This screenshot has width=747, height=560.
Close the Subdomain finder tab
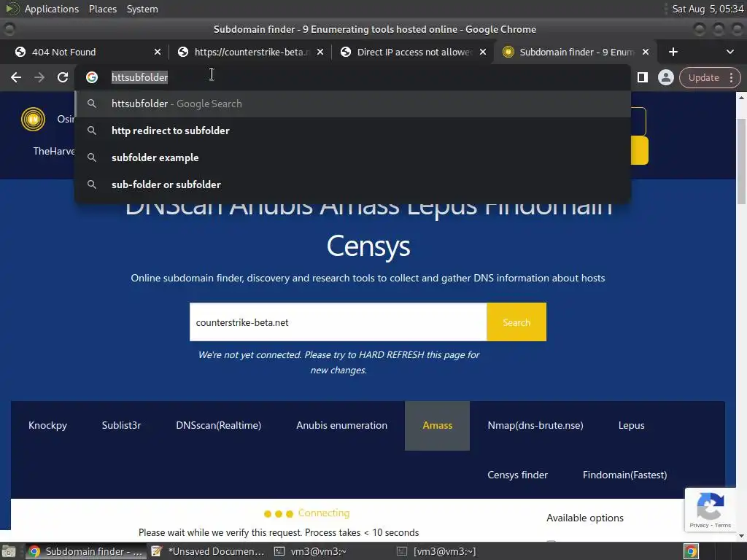pyautogui.click(x=645, y=52)
